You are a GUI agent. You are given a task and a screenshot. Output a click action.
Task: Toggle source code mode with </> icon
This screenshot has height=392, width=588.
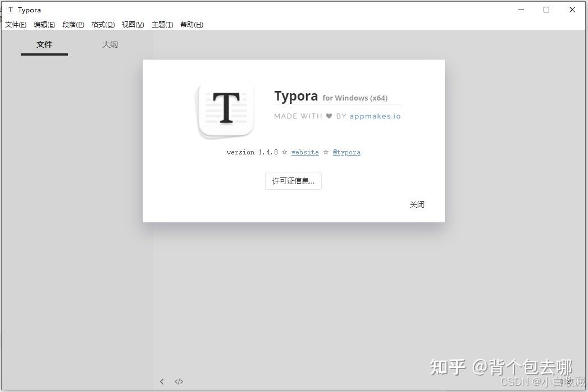[x=179, y=381]
